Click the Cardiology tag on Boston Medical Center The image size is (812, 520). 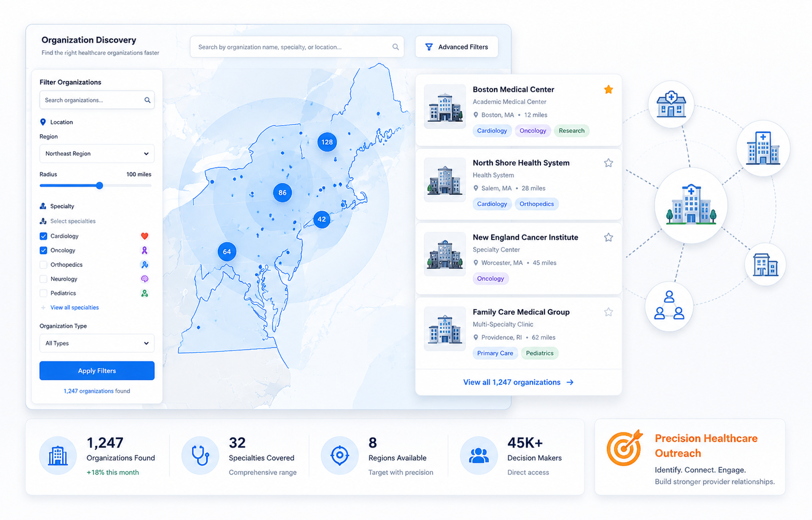pyautogui.click(x=492, y=131)
